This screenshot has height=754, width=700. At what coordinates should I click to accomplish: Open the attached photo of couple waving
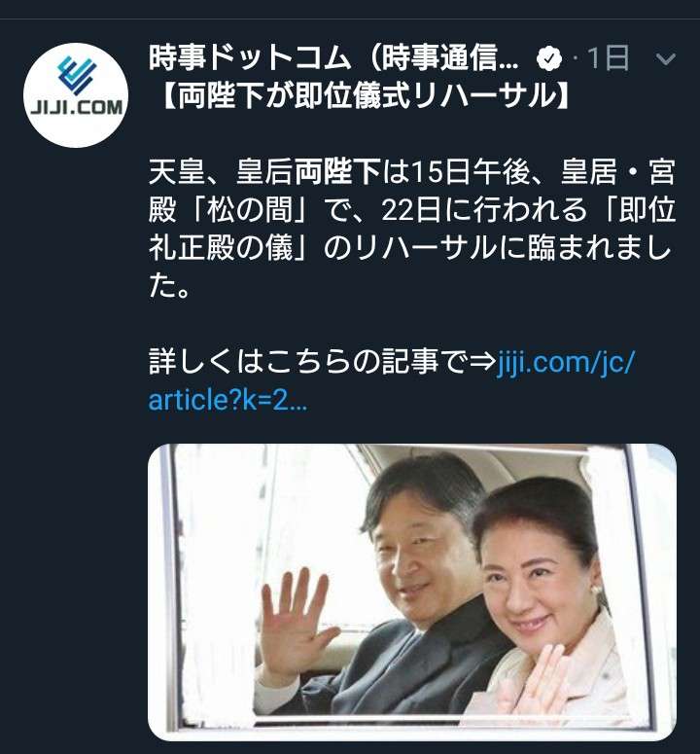click(x=412, y=592)
